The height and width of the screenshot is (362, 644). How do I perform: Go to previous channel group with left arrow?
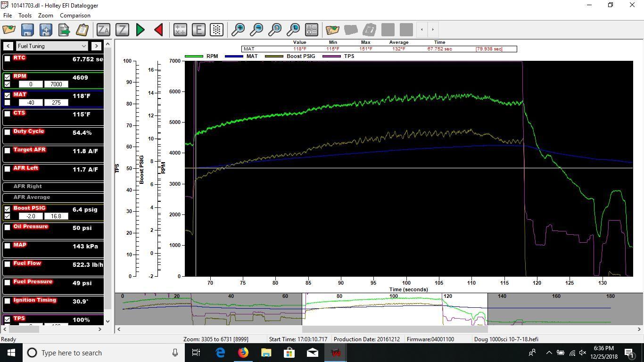click(8, 46)
